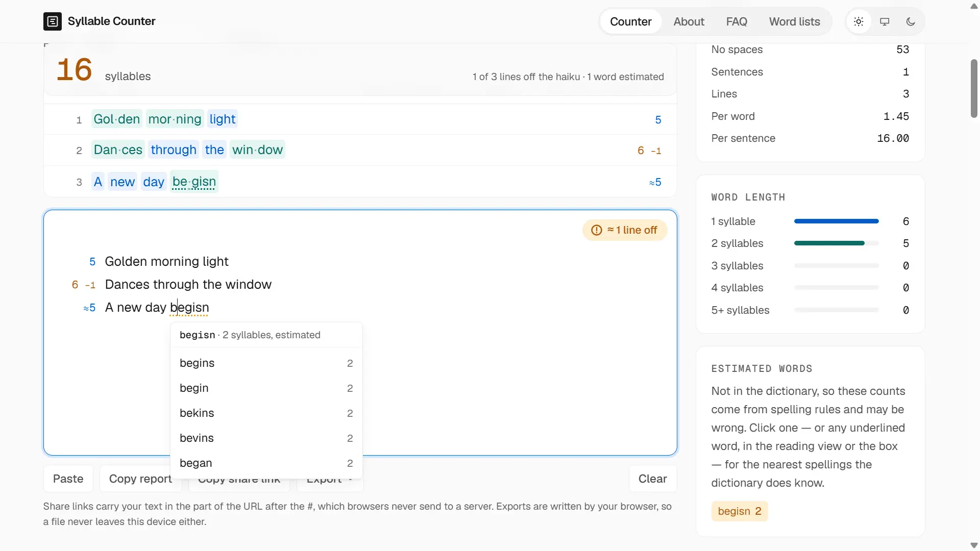
Task: Click the 'Syllable Counter' site title
Action: coord(111,21)
